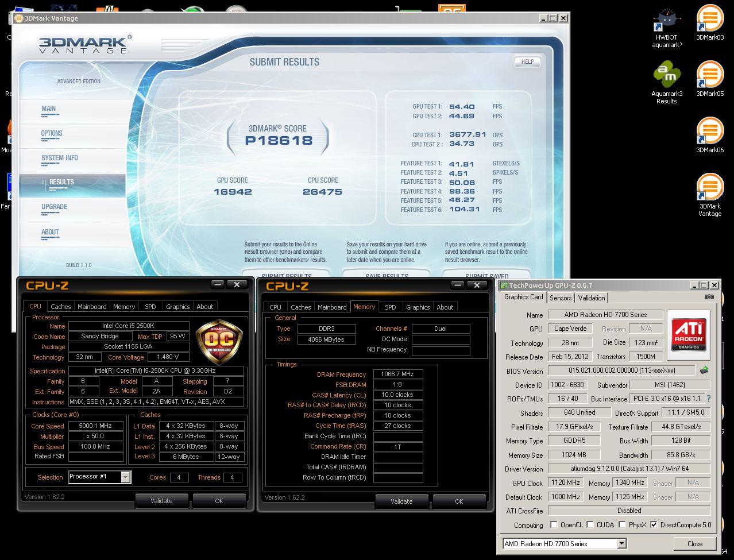Minimize the left CPU-Z window
The width and height of the screenshot is (734, 560).
point(218,284)
